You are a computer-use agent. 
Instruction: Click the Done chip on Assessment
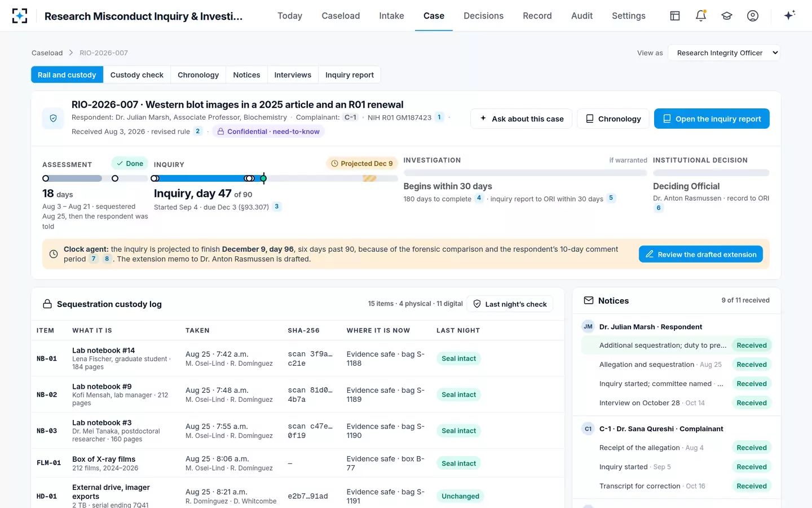click(x=130, y=164)
